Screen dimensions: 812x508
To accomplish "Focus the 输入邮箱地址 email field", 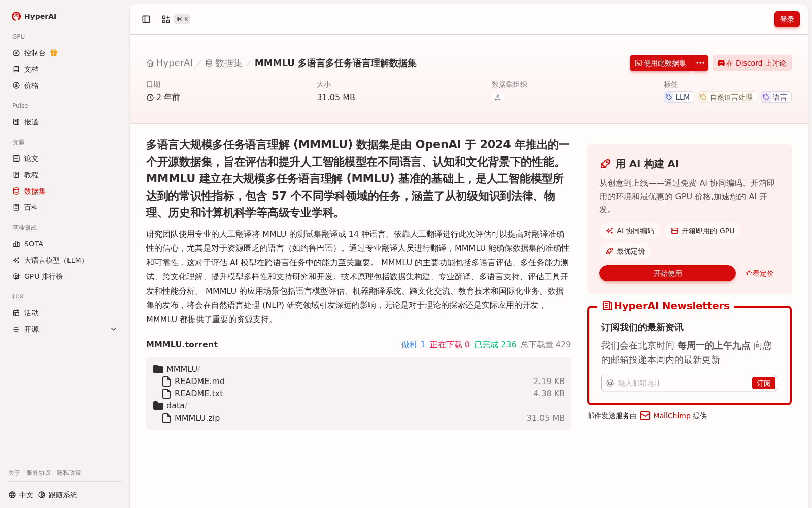I will 683,383.
